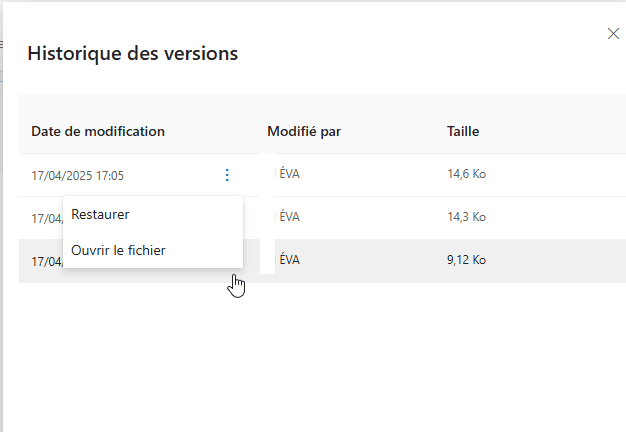This screenshot has height=432, width=626.
Task: Open the 17/04/2025 17:05 version link
Action: 78,175
